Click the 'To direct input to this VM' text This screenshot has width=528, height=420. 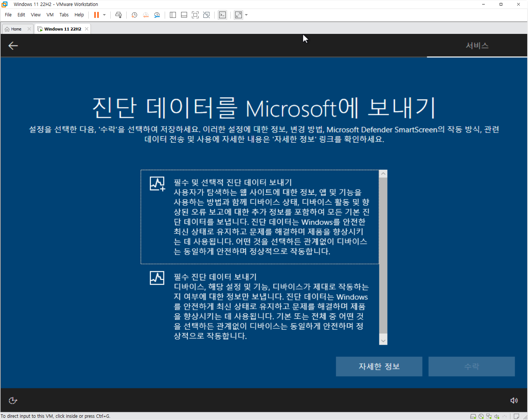click(x=56, y=416)
